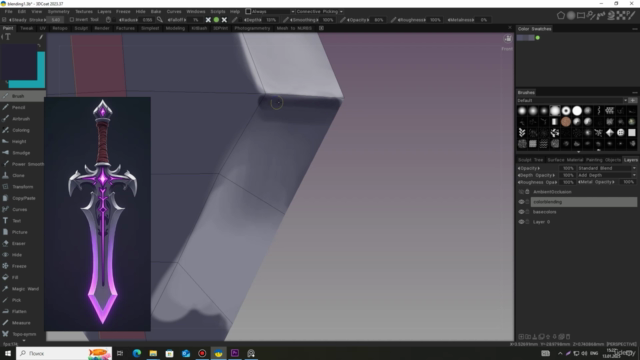Open Connective Picking dropdown
This screenshot has width=640, height=360.
(x=320, y=11)
